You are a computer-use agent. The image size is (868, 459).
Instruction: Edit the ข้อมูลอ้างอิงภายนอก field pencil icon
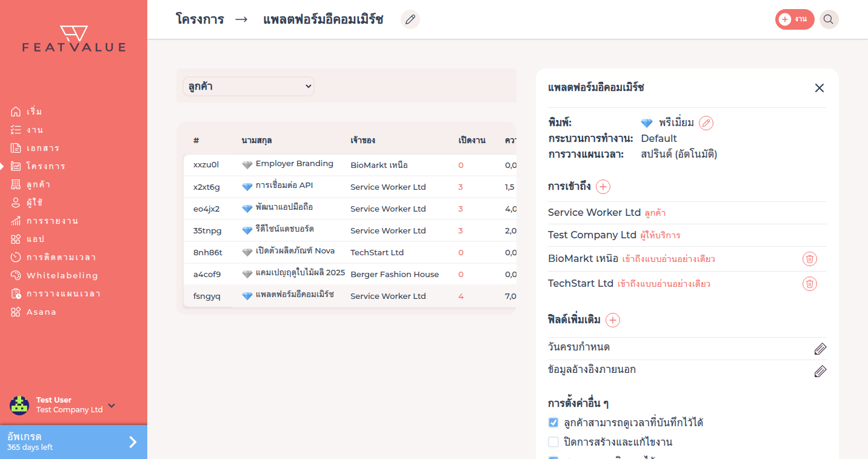click(820, 371)
